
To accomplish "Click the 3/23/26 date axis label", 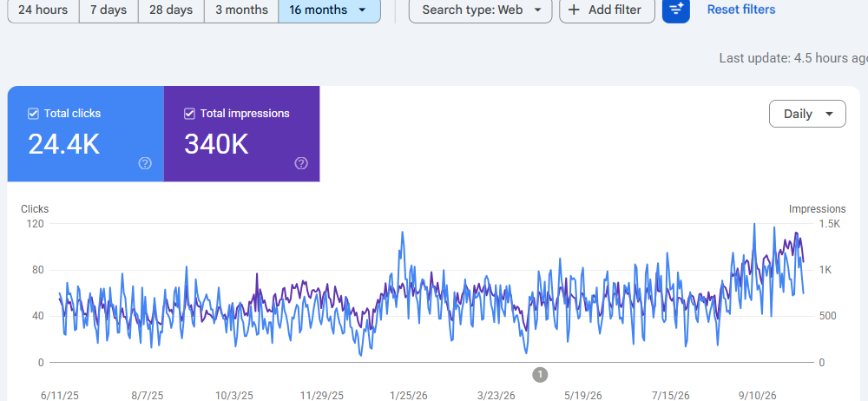I will 496,396.
